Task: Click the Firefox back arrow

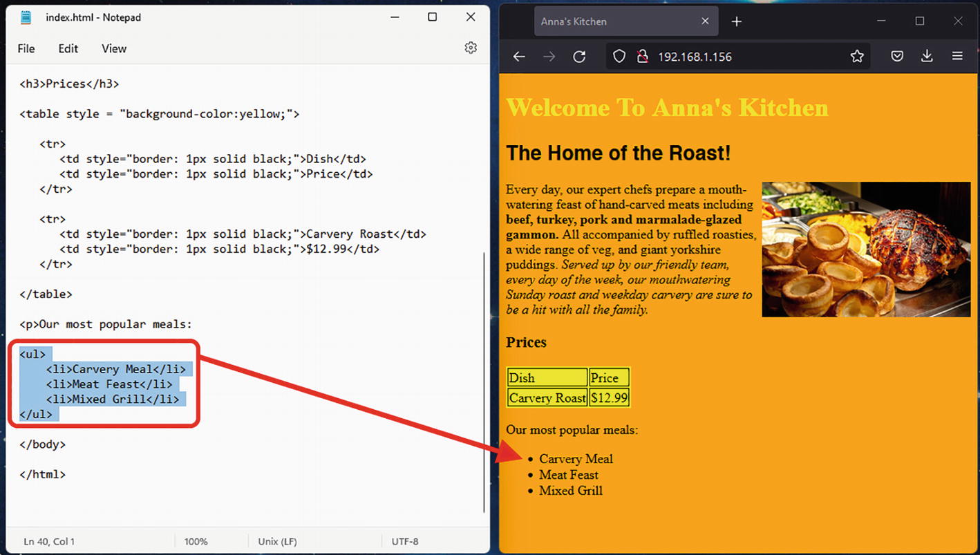Action: [519, 57]
